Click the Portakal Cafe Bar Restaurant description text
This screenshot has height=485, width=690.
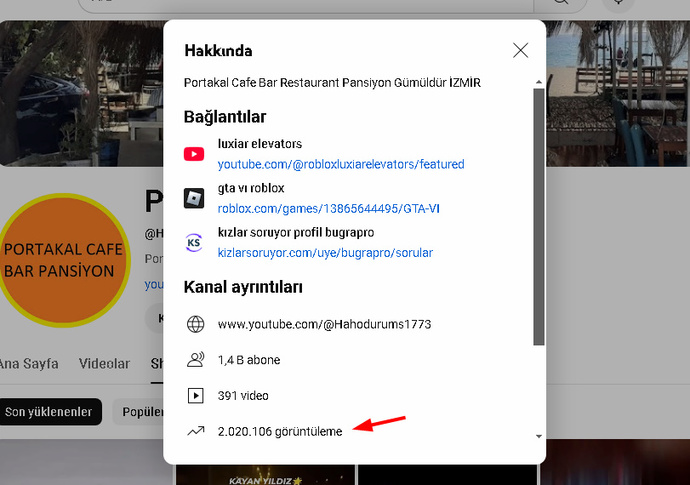pos(332,82)
